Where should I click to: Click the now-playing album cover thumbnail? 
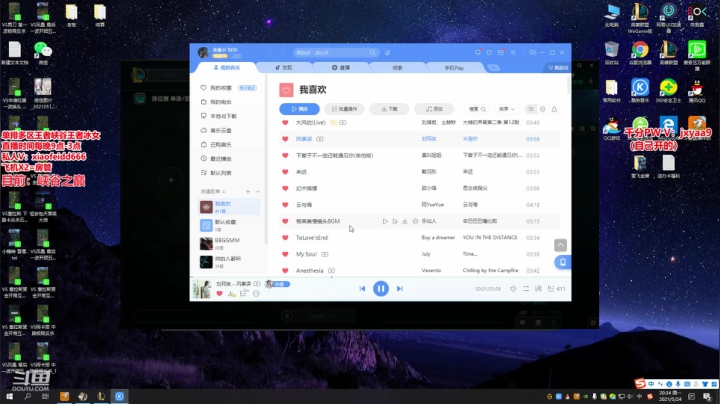(202, 289)
